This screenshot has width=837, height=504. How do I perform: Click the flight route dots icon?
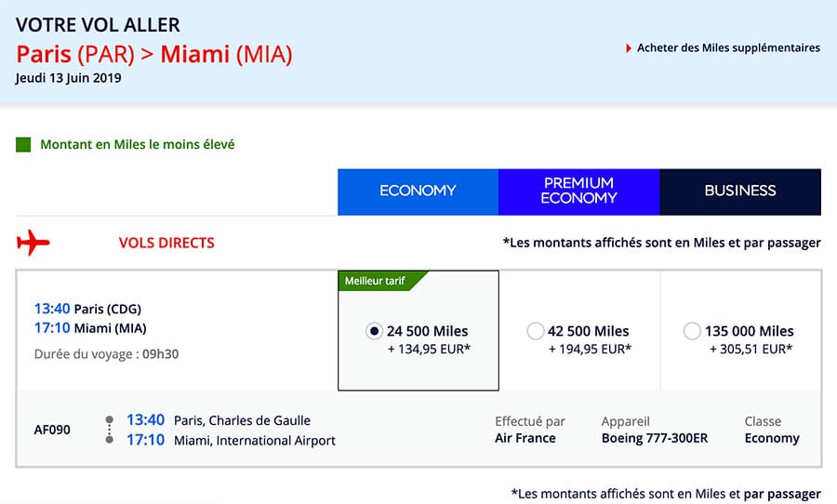click(x=110, y=430)
